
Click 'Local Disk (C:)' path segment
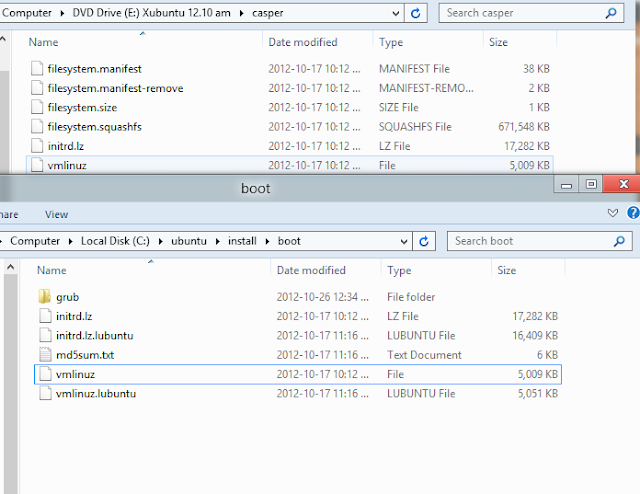point(115,241)
